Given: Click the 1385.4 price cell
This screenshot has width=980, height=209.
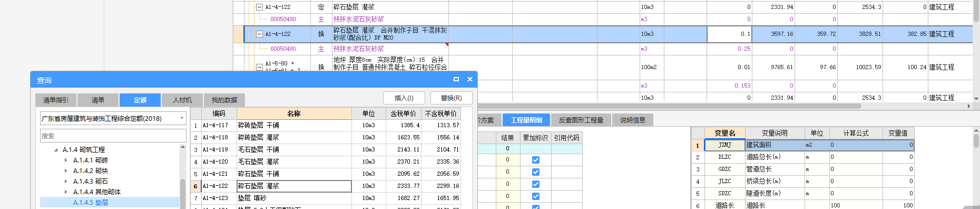Looking at the screenshot, I should click(x=403, y=126).
